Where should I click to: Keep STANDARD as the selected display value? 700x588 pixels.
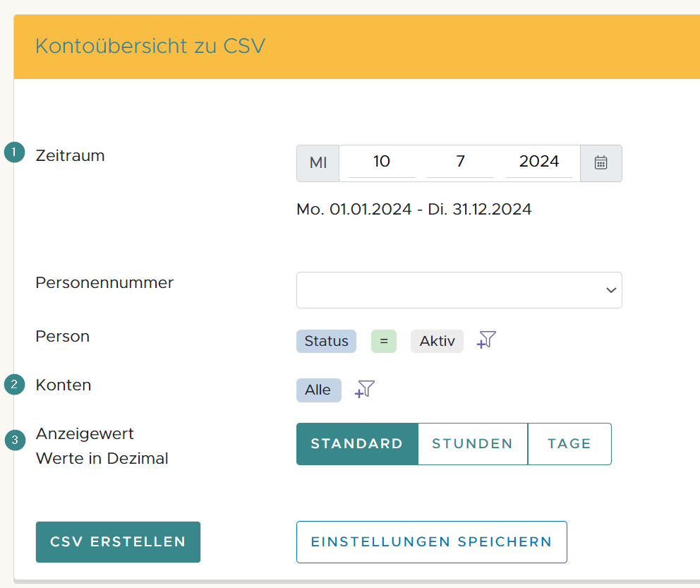357,443
